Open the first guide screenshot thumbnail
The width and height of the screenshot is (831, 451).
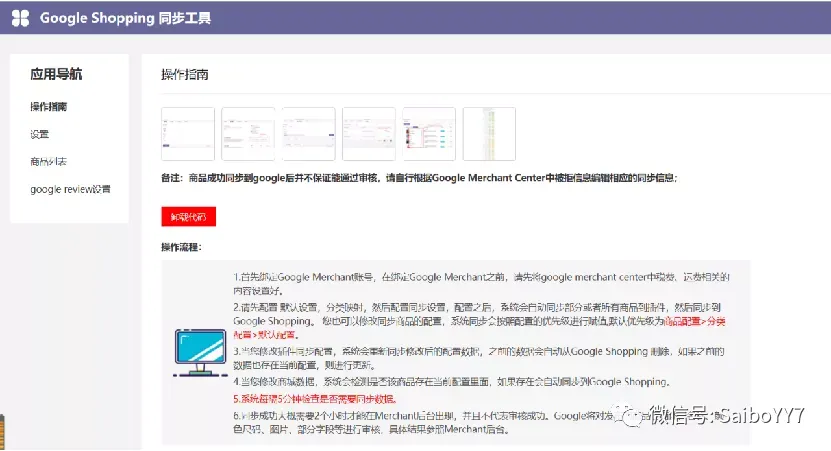(x=188, y=134)
